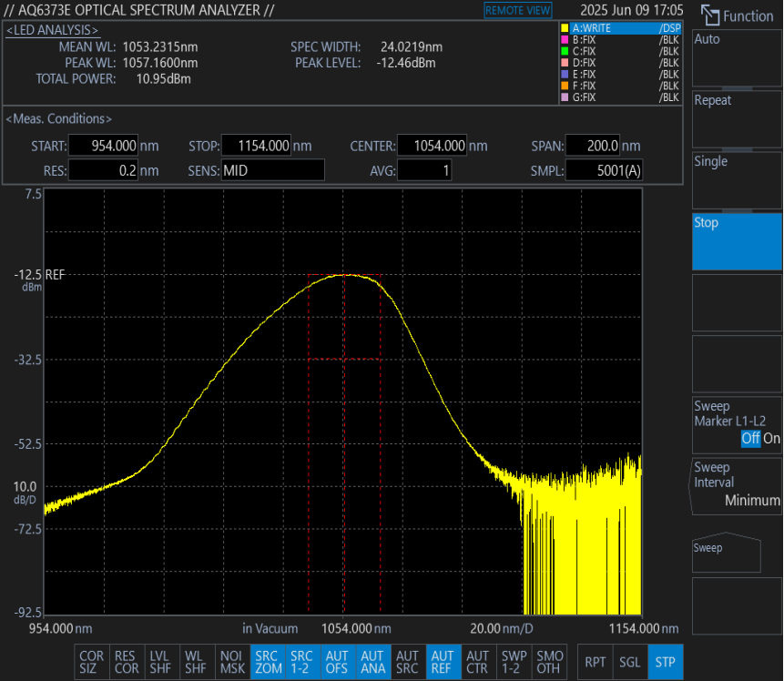Click the SRC ZOM status icon
Screen dimensions: 784x681
(x=267, y=662)
